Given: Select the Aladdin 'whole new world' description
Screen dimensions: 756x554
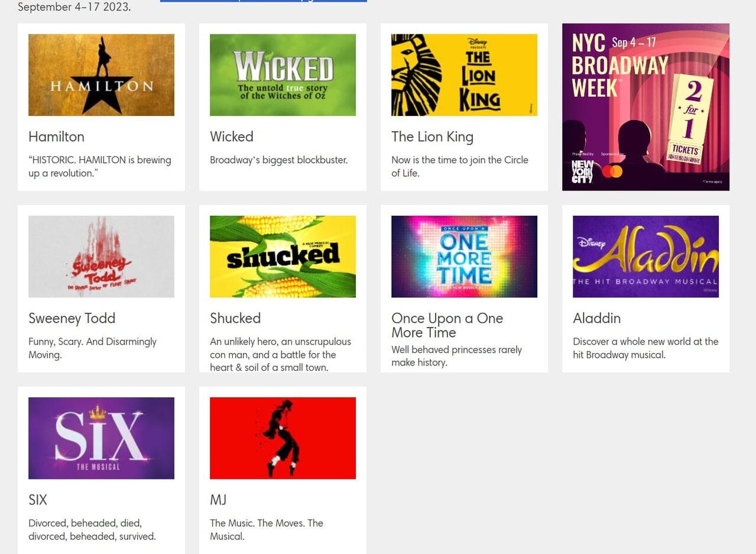Looking at the screenshot, I should point(645,348).
